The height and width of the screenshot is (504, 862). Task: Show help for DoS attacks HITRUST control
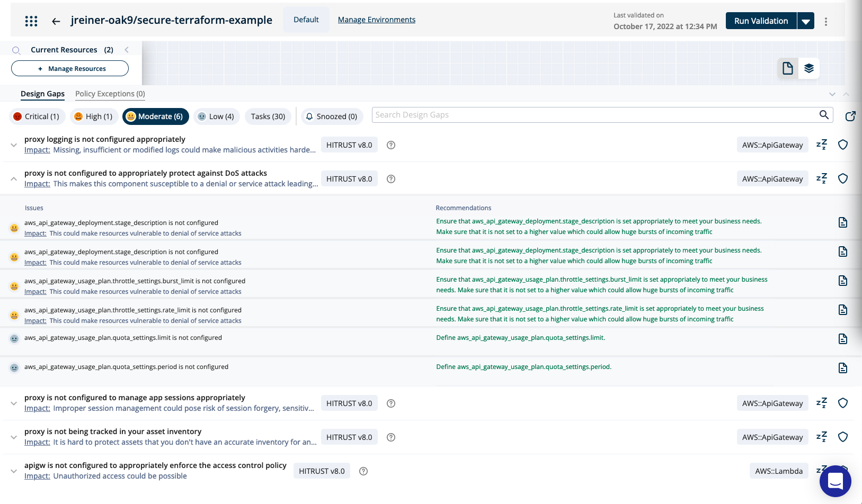coord(391,179)
